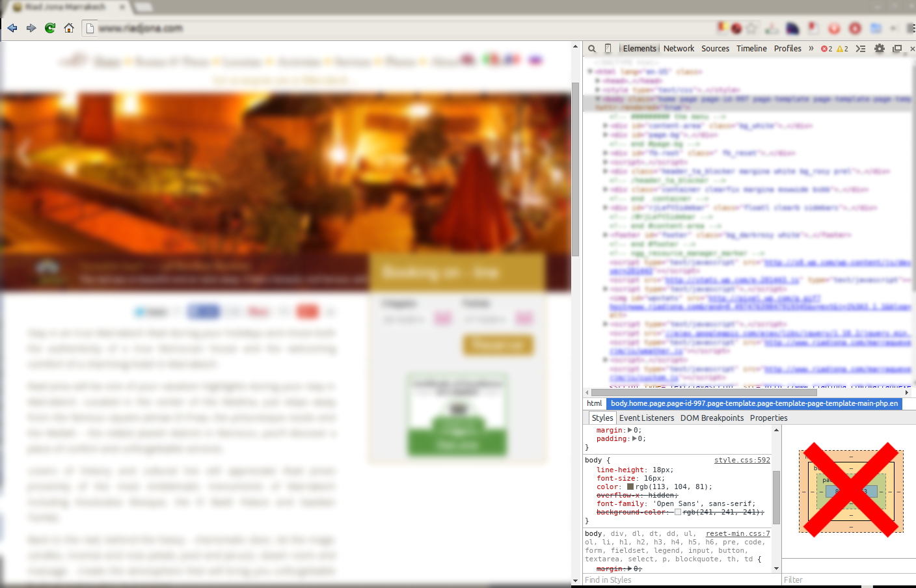
Task: Expand the margin shorthand triangle in the top rule
Action: 630,430
